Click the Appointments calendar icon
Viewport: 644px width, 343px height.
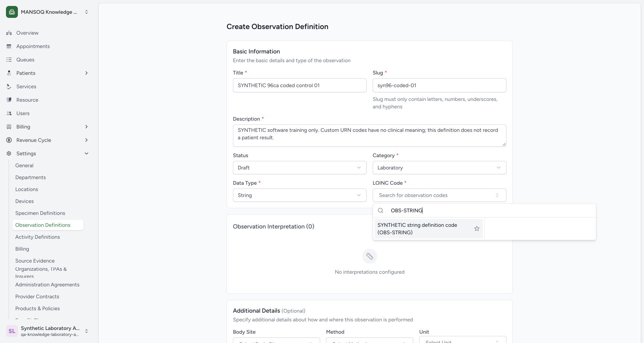9,46
